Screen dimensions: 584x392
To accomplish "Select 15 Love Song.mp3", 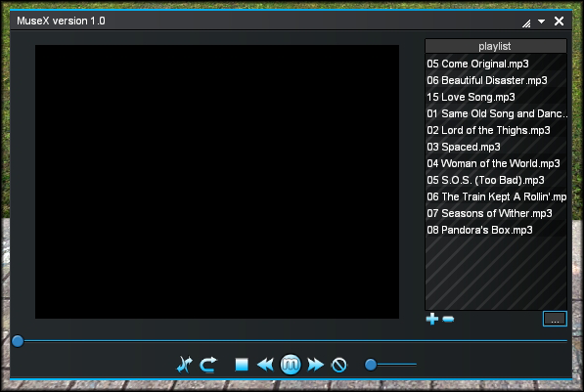I will pos(496,97).
